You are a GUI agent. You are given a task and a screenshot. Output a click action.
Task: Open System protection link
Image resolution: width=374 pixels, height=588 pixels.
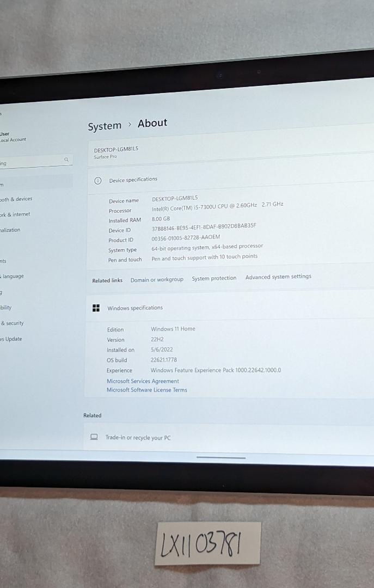tap(214, 278)
